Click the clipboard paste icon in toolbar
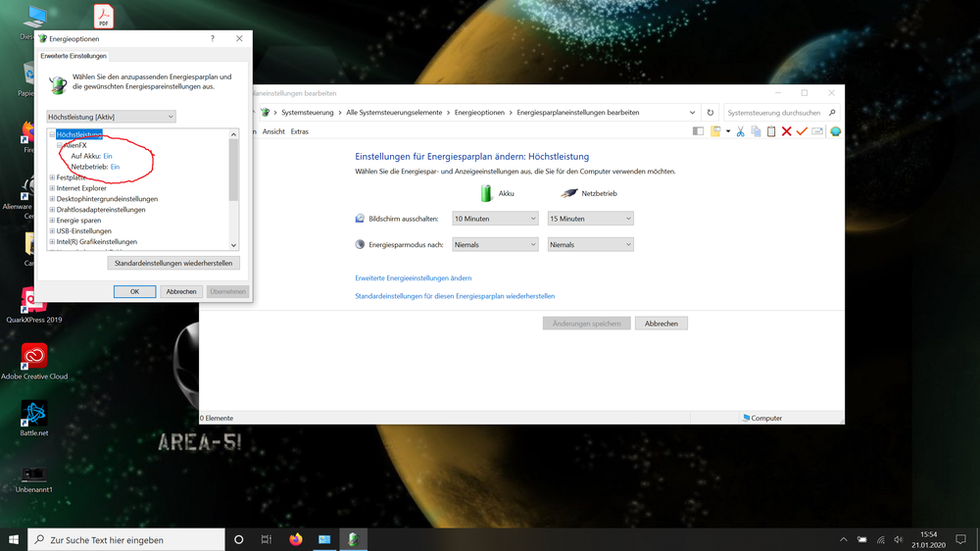Screen dimensions: 980x551 click(771, 131)
